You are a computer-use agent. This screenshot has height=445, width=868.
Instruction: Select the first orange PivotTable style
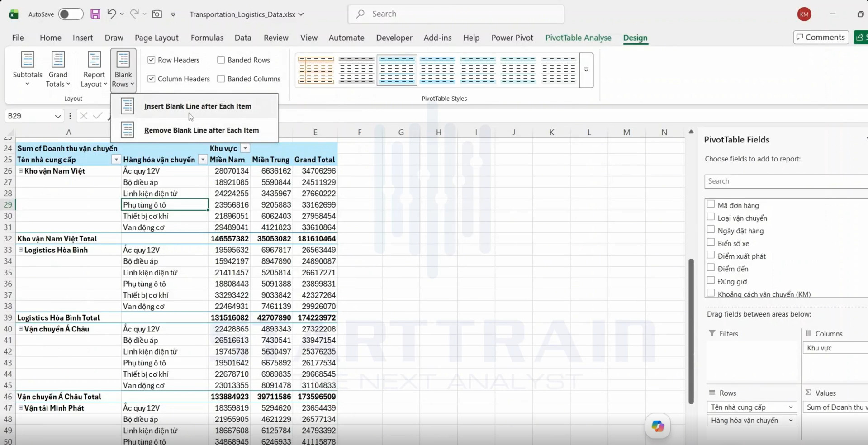[316, 70]
